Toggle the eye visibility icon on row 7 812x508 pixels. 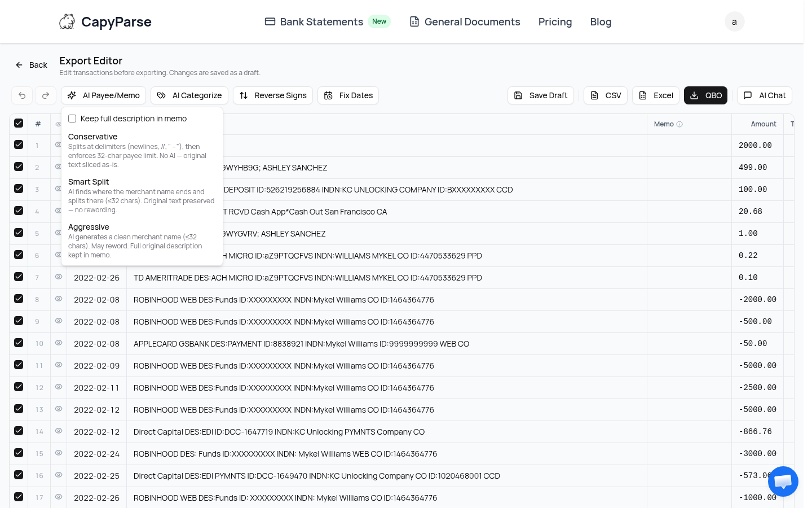[59, 277]
